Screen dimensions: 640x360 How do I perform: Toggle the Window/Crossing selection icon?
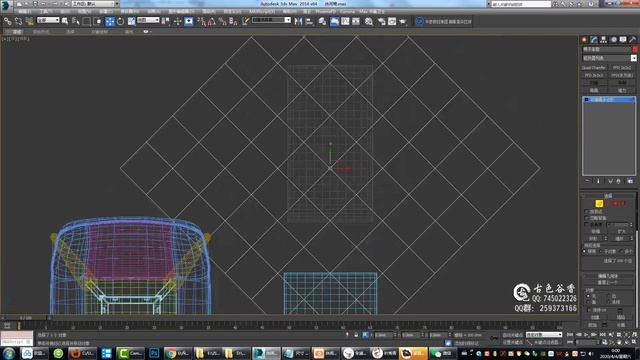click(98, 21)
